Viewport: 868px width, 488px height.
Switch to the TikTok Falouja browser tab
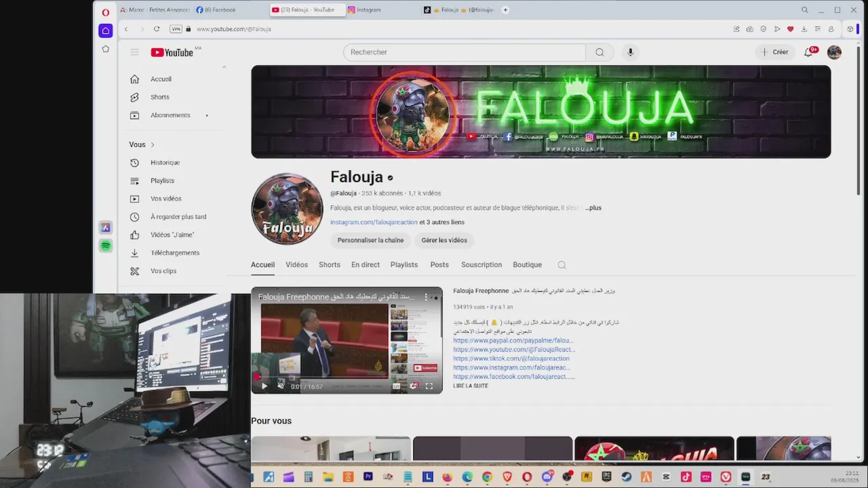click(x=460, y=10)
